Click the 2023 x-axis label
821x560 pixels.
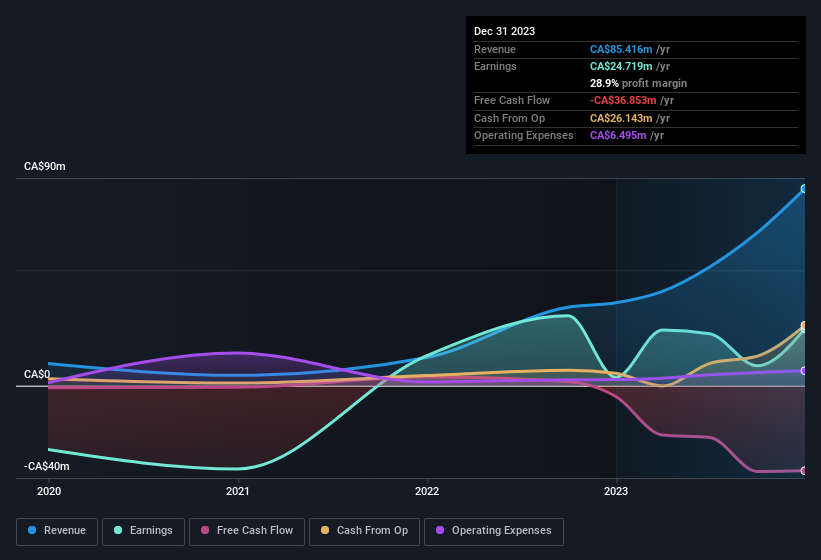pos(616,491)
